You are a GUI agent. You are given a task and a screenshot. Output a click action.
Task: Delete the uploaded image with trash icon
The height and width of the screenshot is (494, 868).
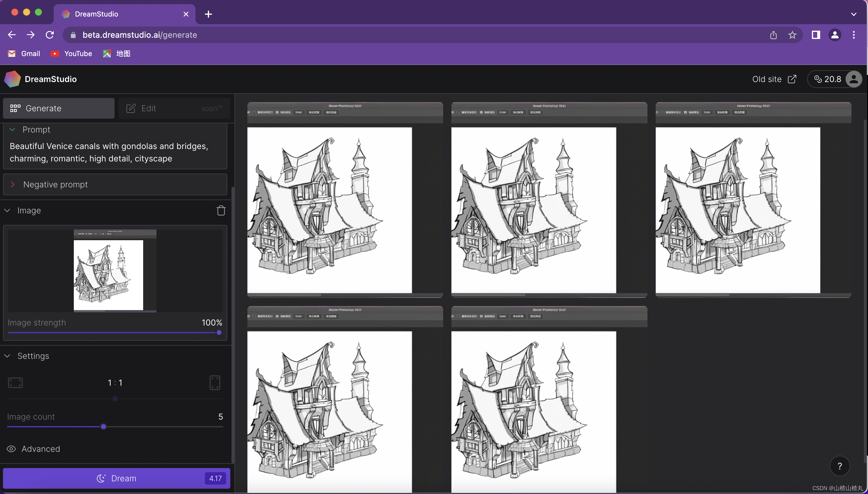pos(221,210)
